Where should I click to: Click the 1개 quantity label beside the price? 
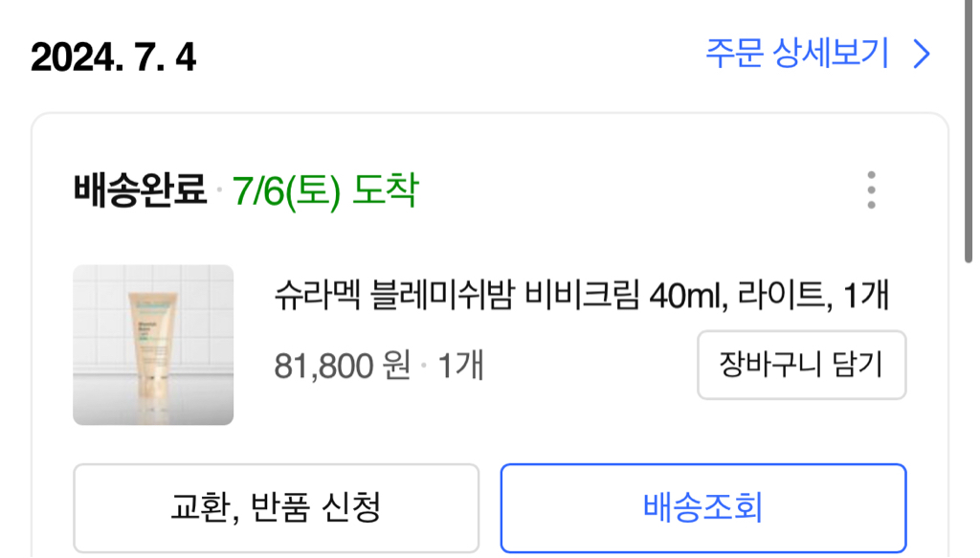(x=460, y=366)
